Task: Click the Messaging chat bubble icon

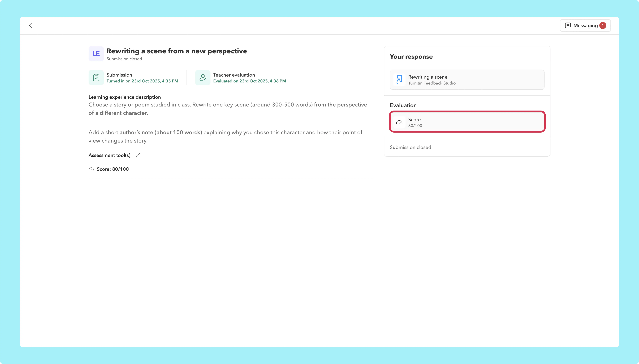Action: coord(568,25)
